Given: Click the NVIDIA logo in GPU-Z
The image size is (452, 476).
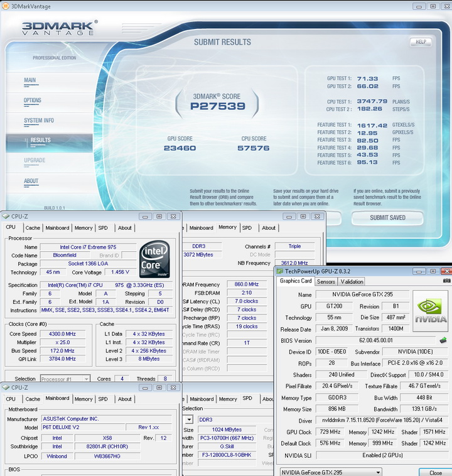Looking at the screenshot, I should pyautogui.click(x=431, y=311).
